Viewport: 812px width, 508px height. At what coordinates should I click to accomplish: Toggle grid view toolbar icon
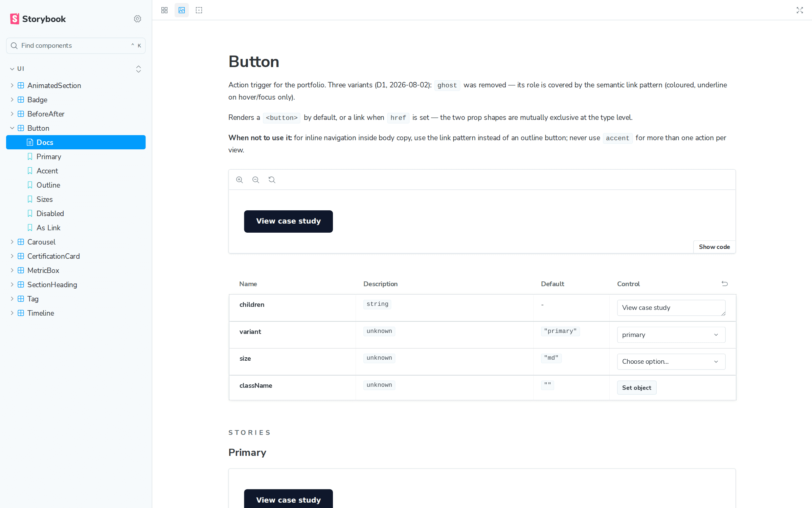[164, 10]
